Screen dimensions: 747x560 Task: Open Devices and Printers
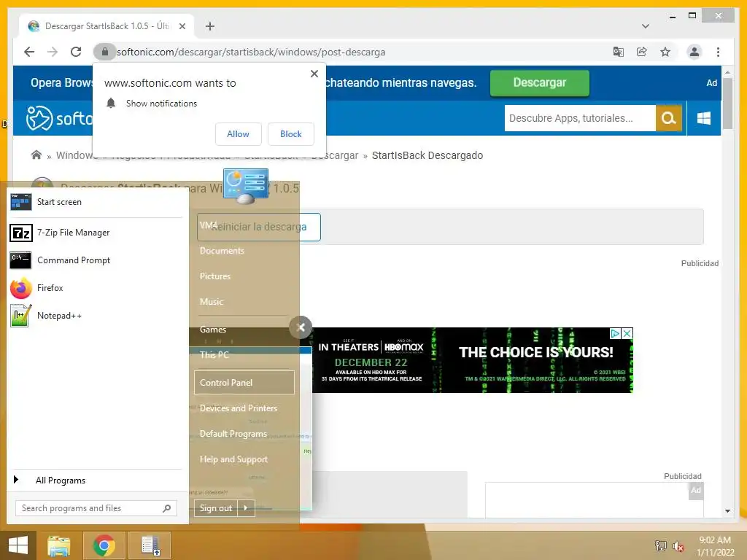pyautogui.click(x=239, y=408)
